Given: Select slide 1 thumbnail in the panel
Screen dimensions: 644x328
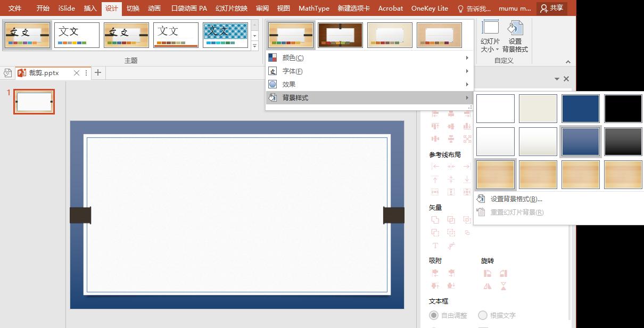Looking at the screenshot, I should pyautogui.click(x=34, y=101).
